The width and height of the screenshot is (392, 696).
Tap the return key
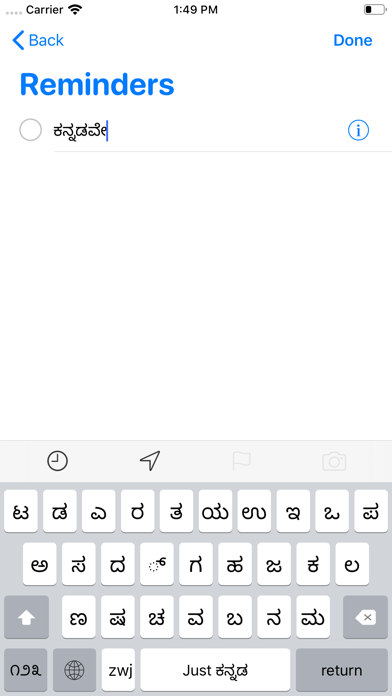point(341,670)
